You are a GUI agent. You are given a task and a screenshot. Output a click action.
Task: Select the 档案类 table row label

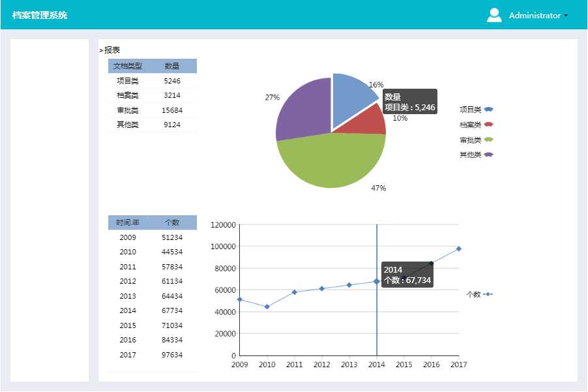pyautogui.click(x=128, y=95)
